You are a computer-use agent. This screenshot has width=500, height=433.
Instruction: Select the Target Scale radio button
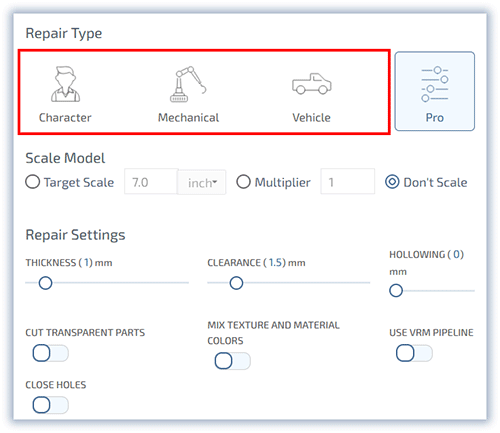[33, 182]
